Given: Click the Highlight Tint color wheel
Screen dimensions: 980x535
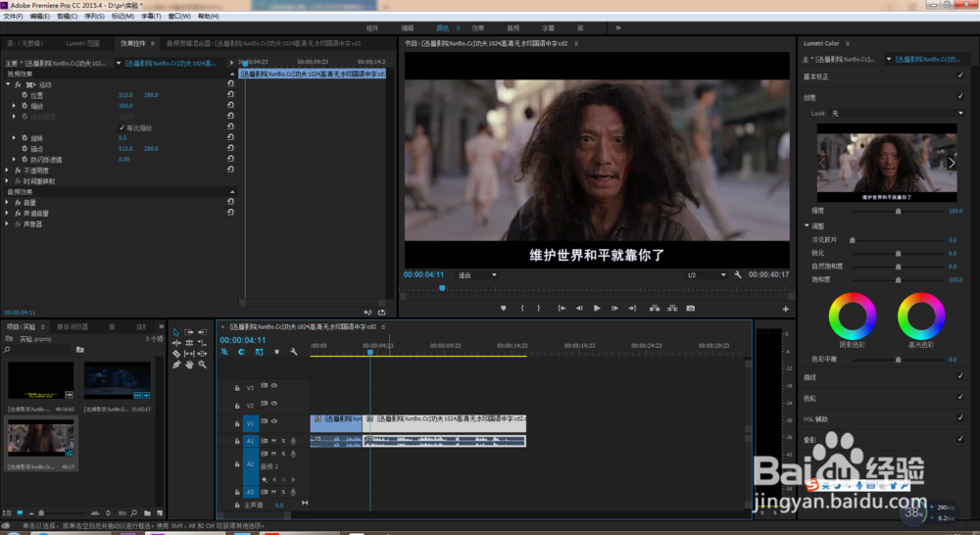Looking at the screenshot, I should [920, 316].
